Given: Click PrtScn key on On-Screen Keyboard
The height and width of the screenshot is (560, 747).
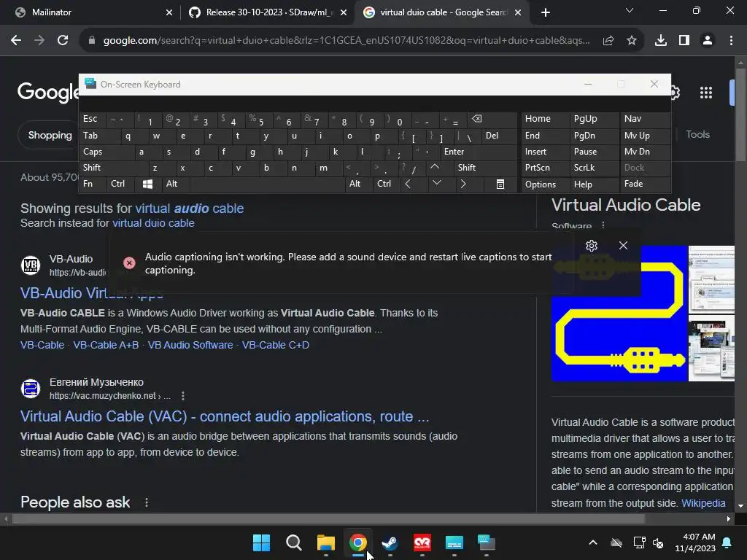Looking at the screenshot, I should coord(545,168).
